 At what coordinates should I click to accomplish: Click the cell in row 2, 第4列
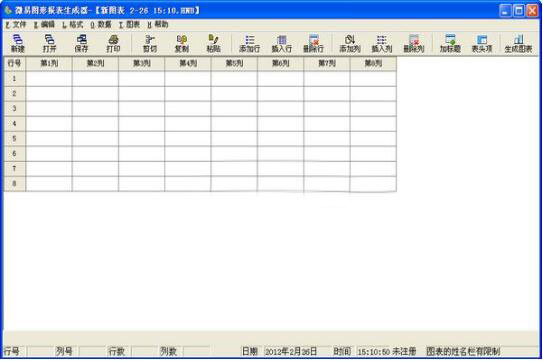click(x=188, y=94)
